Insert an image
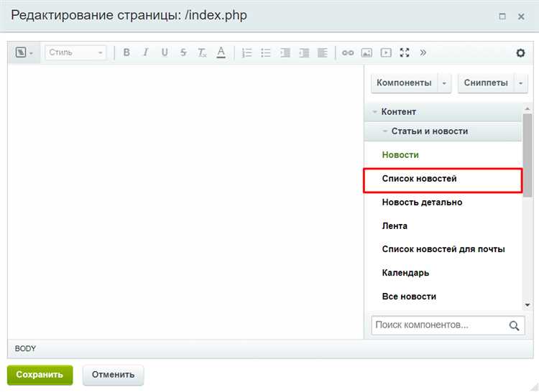The height and width of the screenshot is (392, 539). pyautogui.click(x=367, y=52)
